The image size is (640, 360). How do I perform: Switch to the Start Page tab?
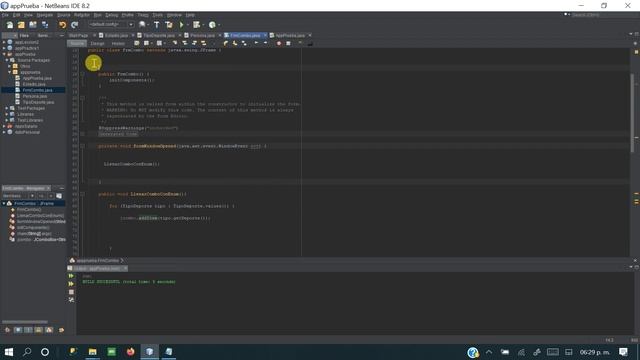pos(78,36)
